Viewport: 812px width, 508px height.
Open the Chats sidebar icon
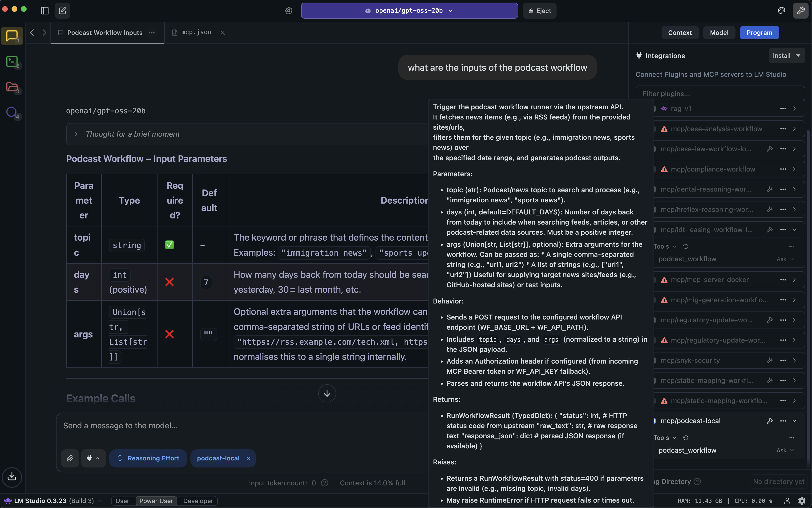pos(12,36)
